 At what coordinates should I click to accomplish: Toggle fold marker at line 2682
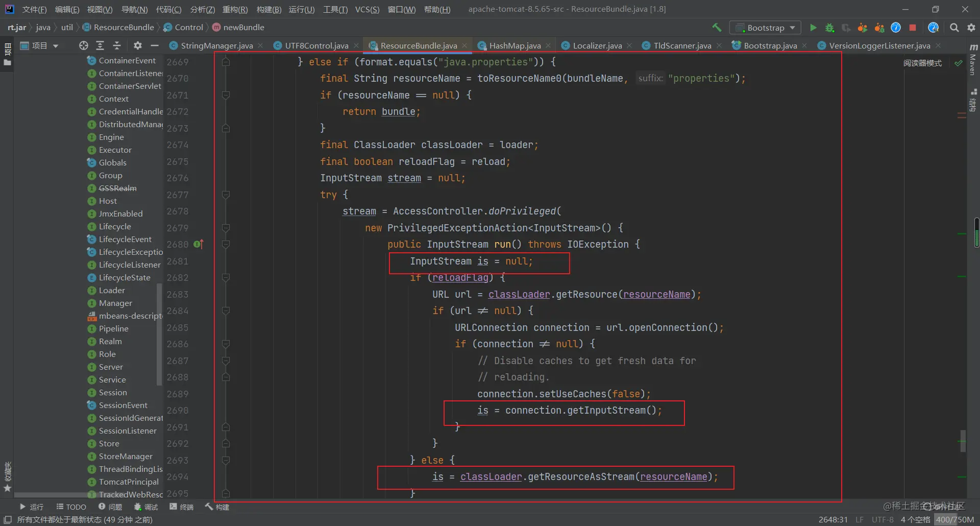click(x=226, y=278)
